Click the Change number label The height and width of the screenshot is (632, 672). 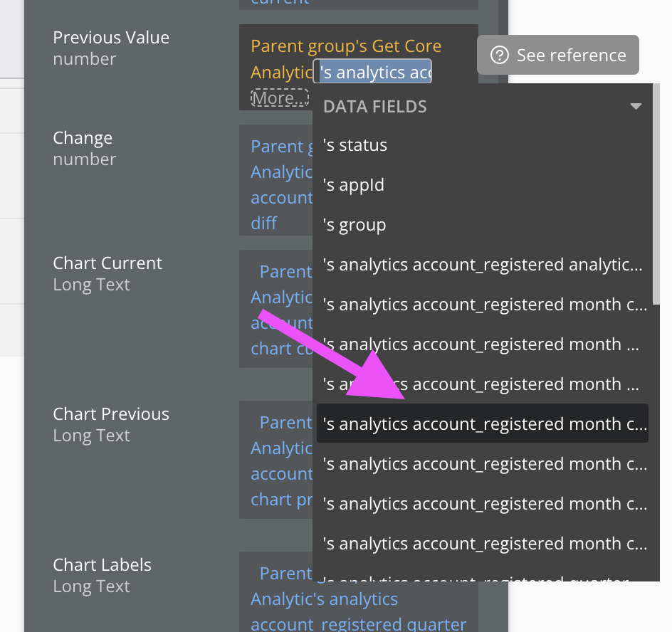(x=83, y=138)
